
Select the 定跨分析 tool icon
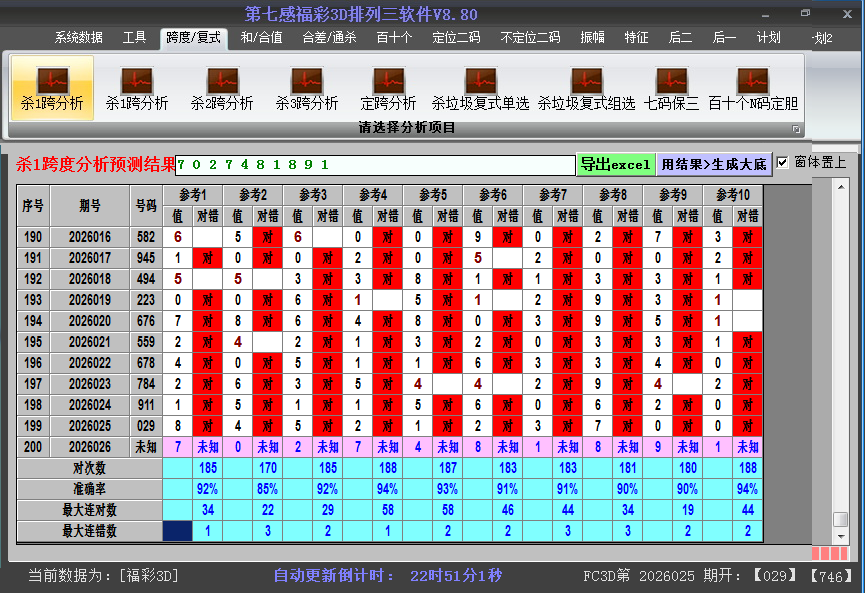tap(388, 87)
